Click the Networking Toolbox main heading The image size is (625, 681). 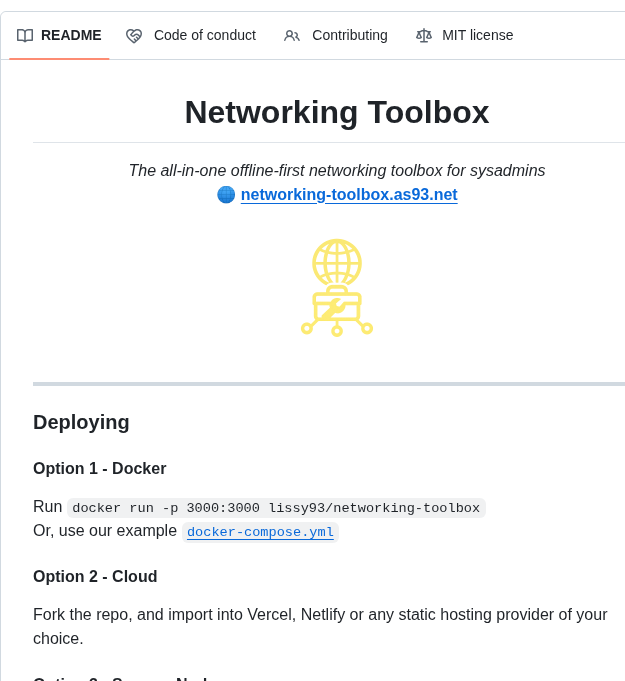pos(337,112)
